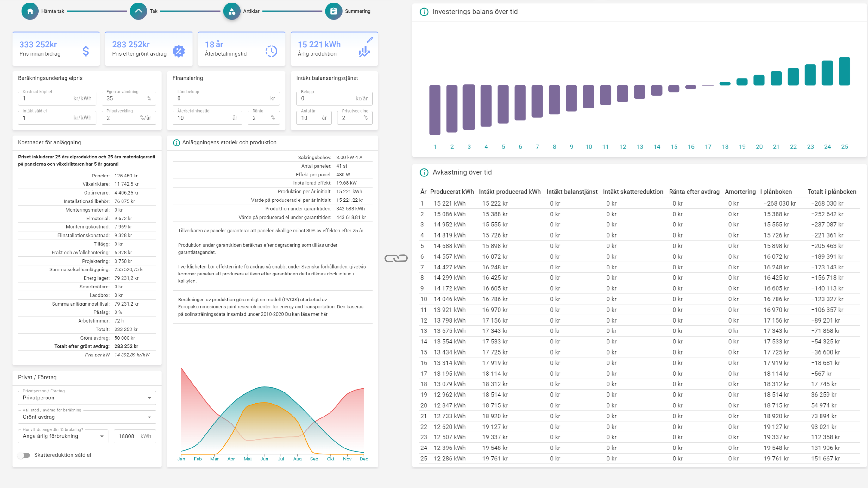
Task: Click the -268 030 kr total in year 1 row
Action: point(827,203)
